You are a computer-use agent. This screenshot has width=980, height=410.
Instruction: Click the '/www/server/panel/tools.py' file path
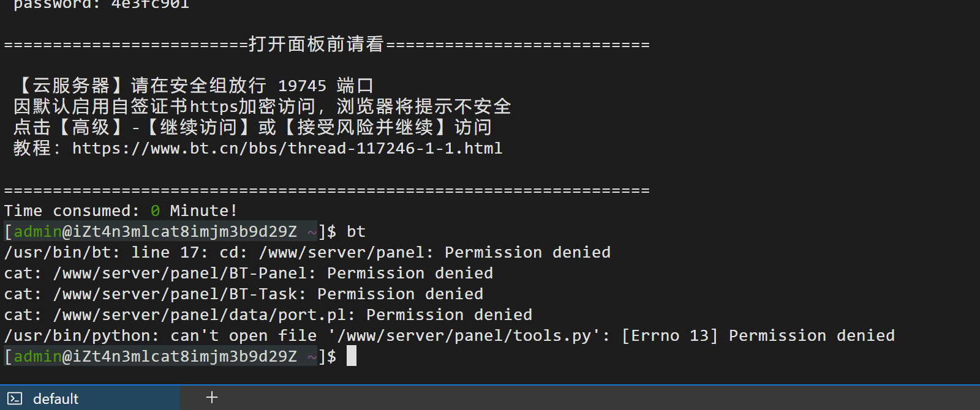click(464, 335)
